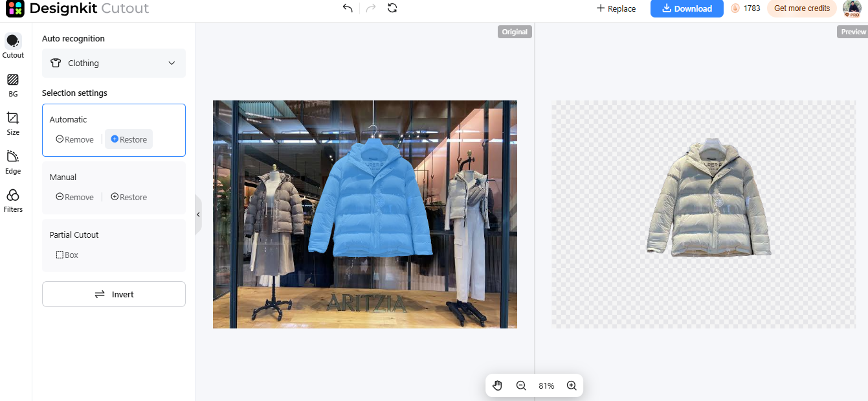Viewport: 868px width, 401px height.
Task: Click the Designkit logo icon
Action: click(x=15, y=8)
